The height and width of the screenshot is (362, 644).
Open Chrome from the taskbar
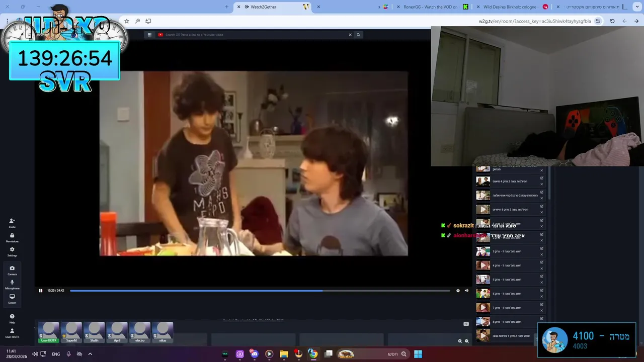[313, 354]
